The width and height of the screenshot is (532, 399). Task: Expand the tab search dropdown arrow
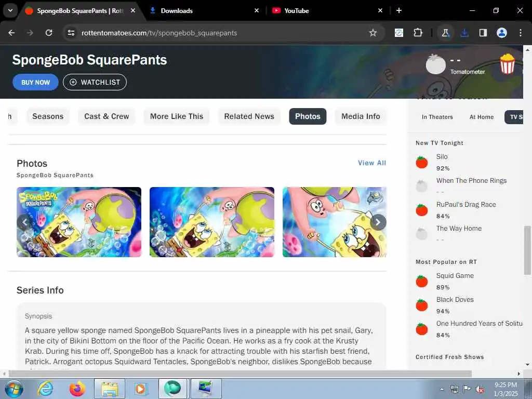[x=10, y=10]
